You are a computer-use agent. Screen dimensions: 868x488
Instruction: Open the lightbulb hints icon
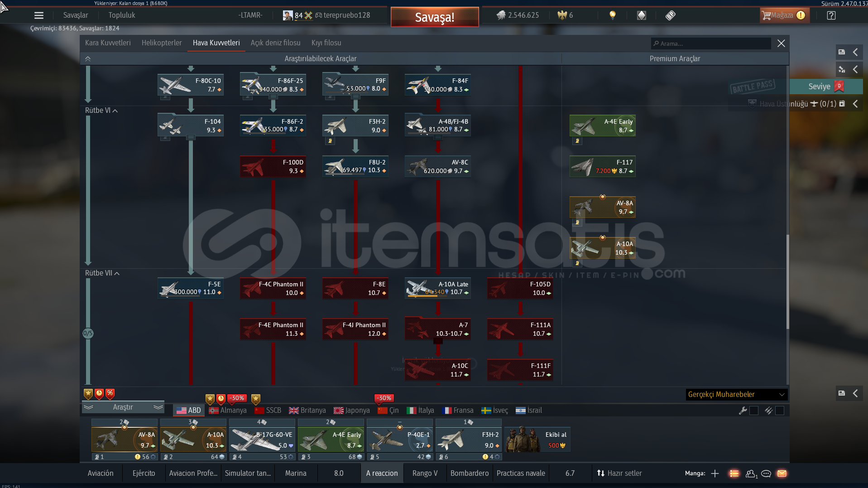pyautogui.click(x=613, y=15)
